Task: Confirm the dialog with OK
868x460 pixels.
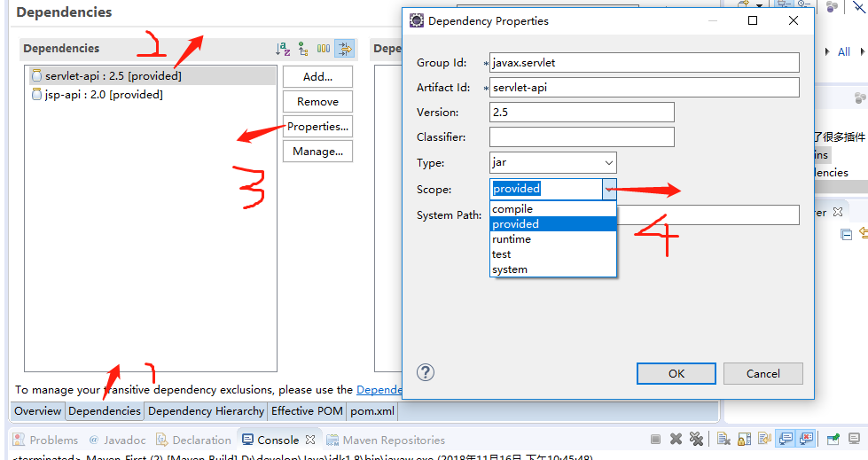Action: 676,374
